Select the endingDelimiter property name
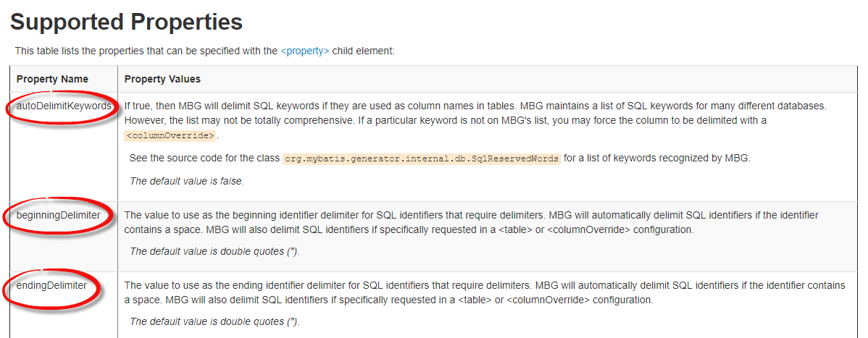Screen dimensions: 868x338 pos(51,285)
